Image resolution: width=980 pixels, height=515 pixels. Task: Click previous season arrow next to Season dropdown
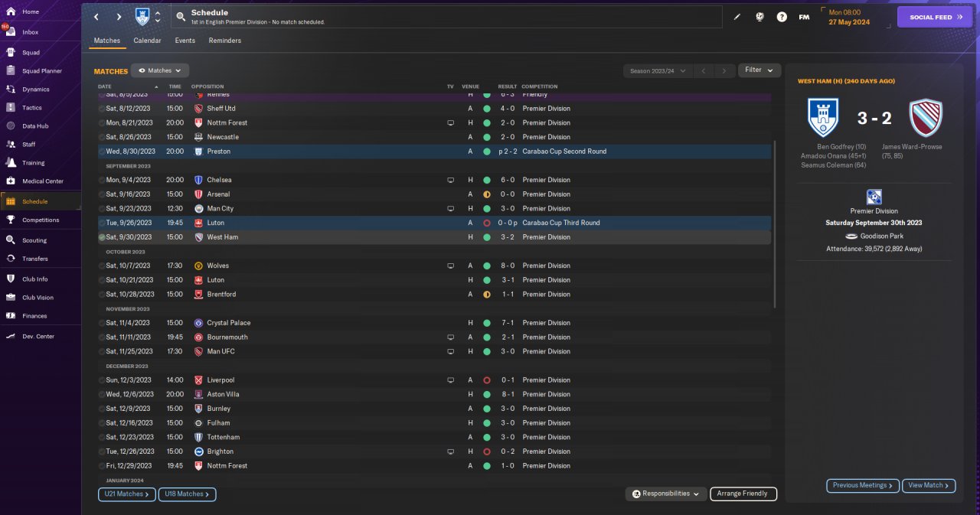coord(704,70)
